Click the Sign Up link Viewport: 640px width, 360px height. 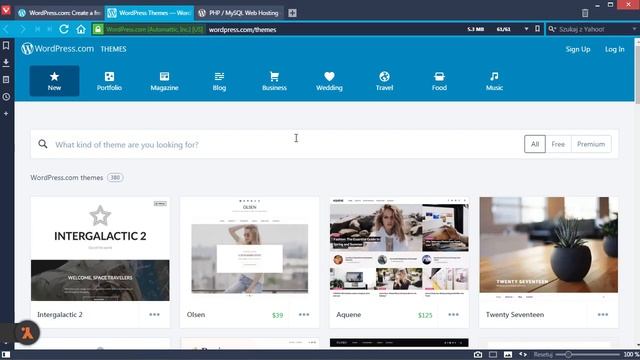pos(578,49)
